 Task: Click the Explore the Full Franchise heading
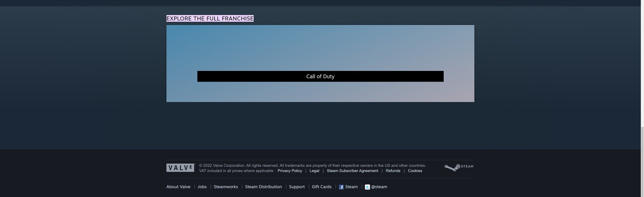click(210, 19)
